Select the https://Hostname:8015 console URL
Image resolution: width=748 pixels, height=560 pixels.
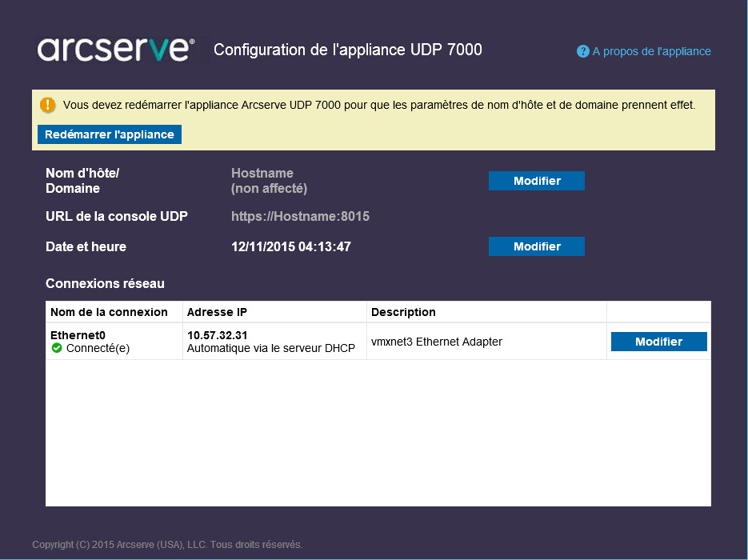(300, 217)
